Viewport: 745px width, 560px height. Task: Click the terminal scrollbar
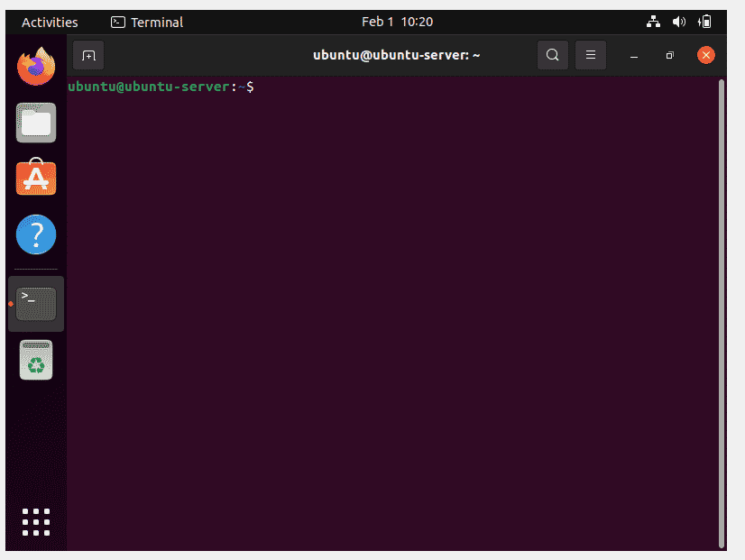[722, 314]
